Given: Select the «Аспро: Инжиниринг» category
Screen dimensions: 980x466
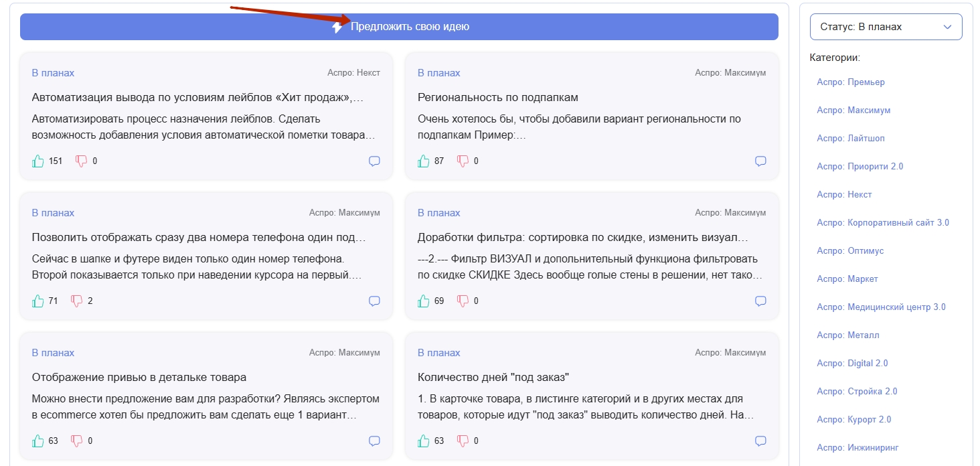Looking at the screenshot, I should (857, 447).
